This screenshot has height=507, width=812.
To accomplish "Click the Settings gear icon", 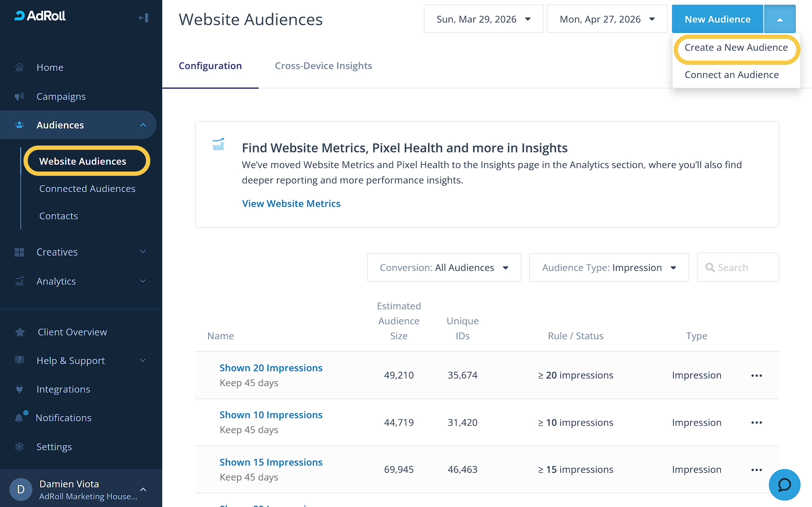I will coord(20,447).
